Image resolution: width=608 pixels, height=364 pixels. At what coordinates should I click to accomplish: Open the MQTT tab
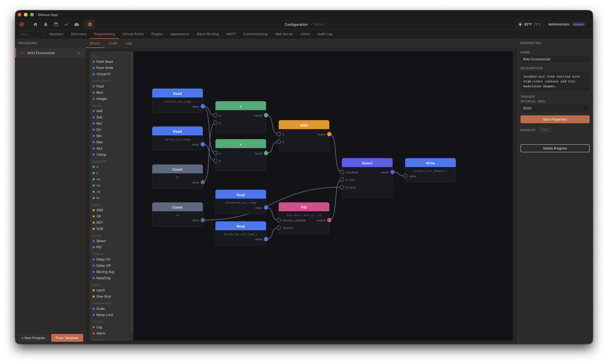tap(231, 34)
